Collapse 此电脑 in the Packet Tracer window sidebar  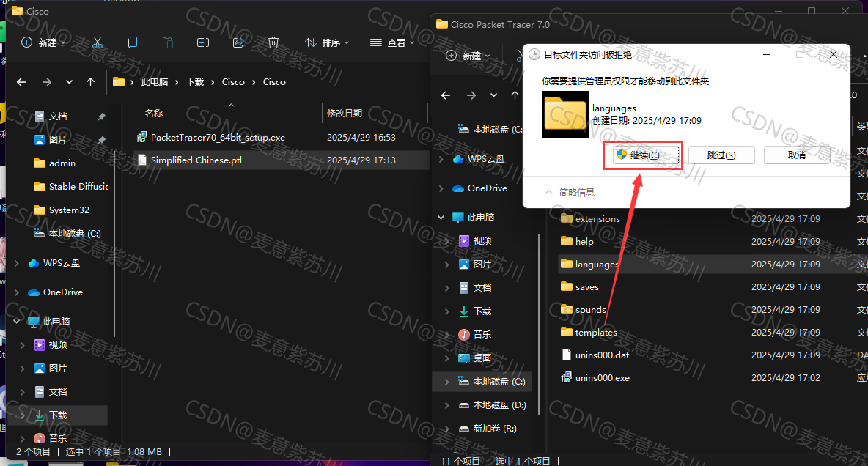441,218
